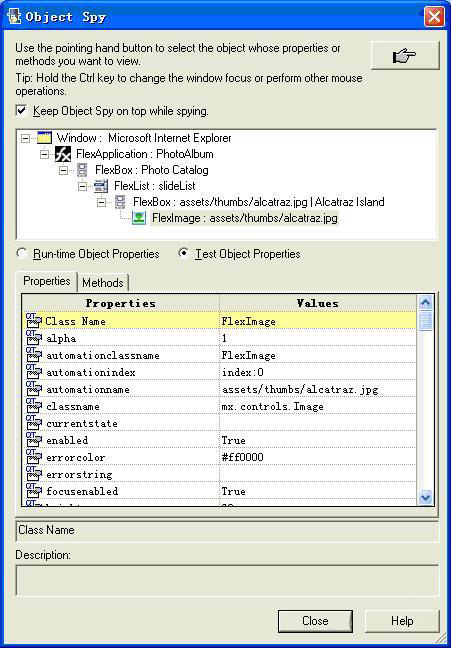The width and height of the screenshot is (451, 648).
Task: Select Test Object Properties radio button
Action: [183, 253]
